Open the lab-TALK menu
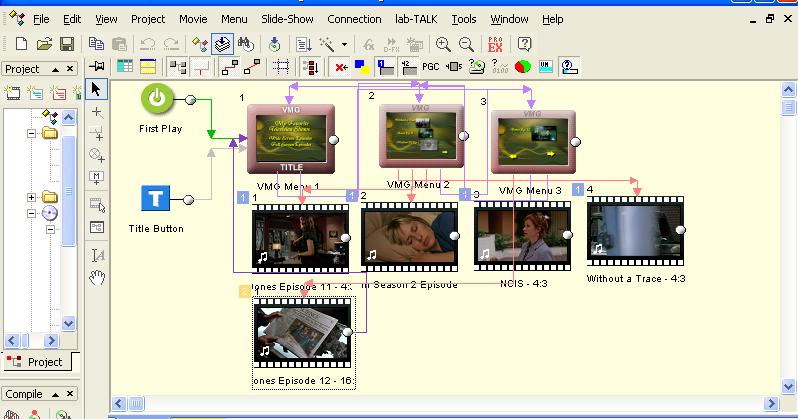Image resolution: width=798 pixels, height=419 pixels. point(416,19)
